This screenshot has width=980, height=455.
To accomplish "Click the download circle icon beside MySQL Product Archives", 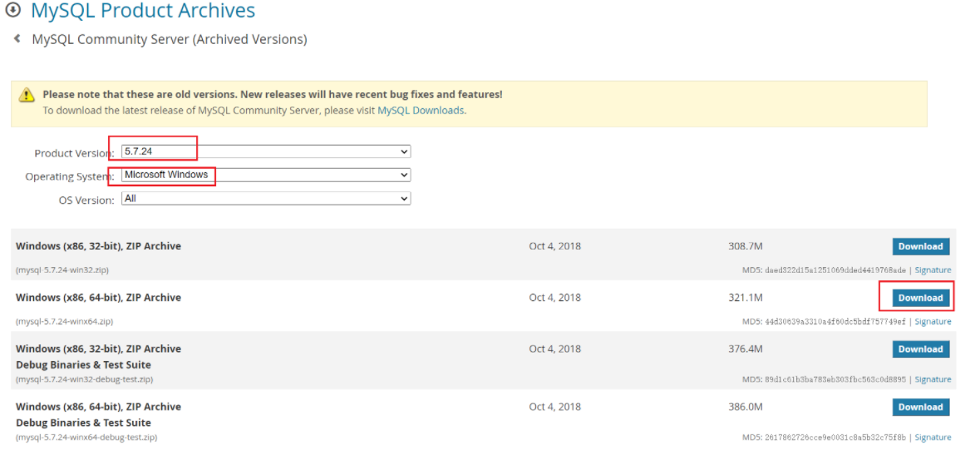I will (12, 11).
